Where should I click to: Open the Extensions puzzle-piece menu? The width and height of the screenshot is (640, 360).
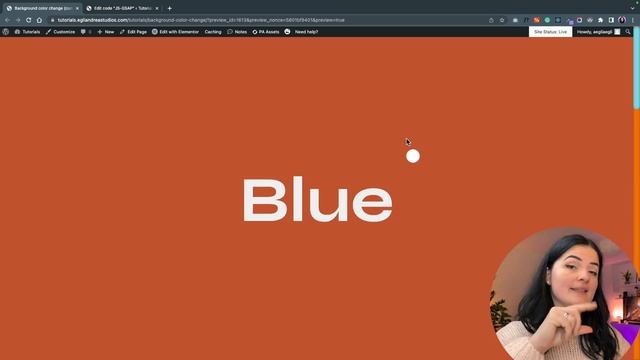point(600,20)
